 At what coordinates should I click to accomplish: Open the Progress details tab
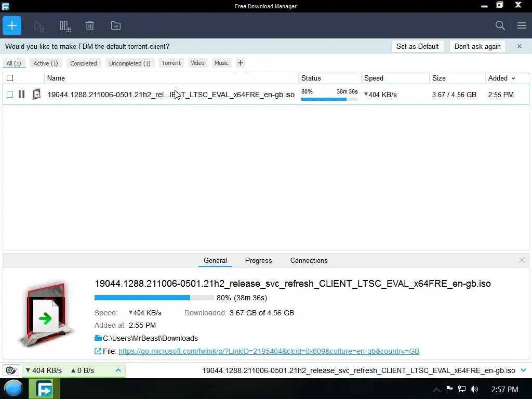[259, 260]
